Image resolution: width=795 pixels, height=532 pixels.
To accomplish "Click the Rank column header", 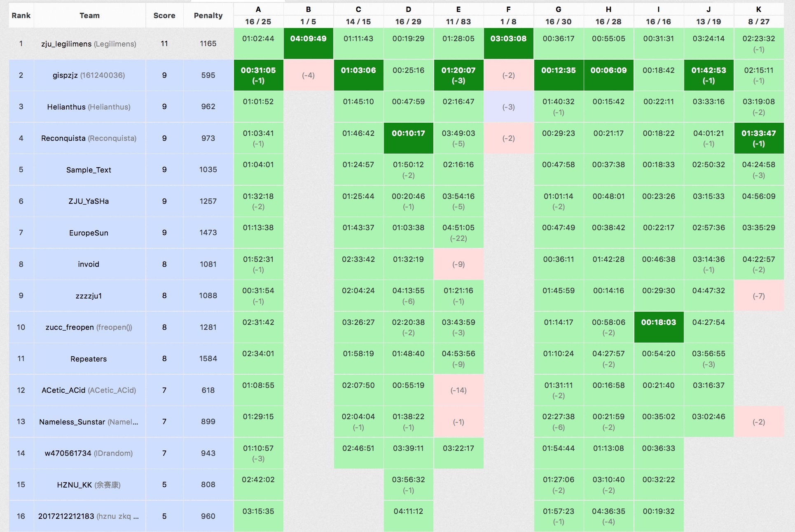I will coord(21,16).
